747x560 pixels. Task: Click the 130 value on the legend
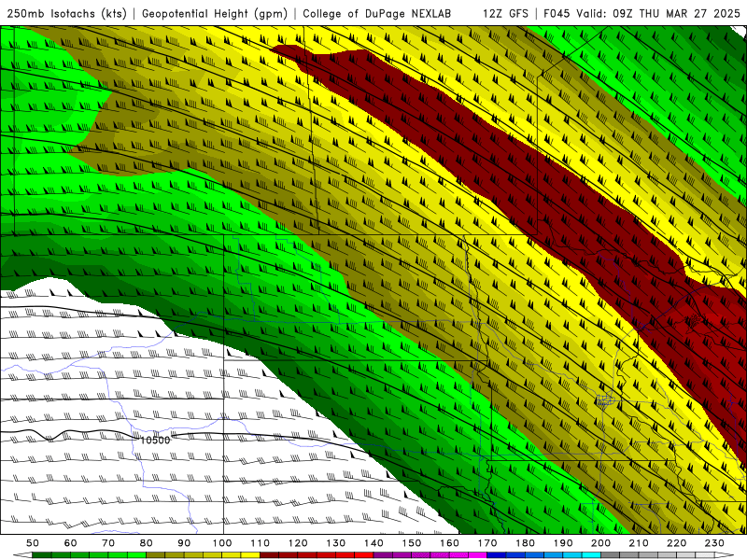click(336, 543)
